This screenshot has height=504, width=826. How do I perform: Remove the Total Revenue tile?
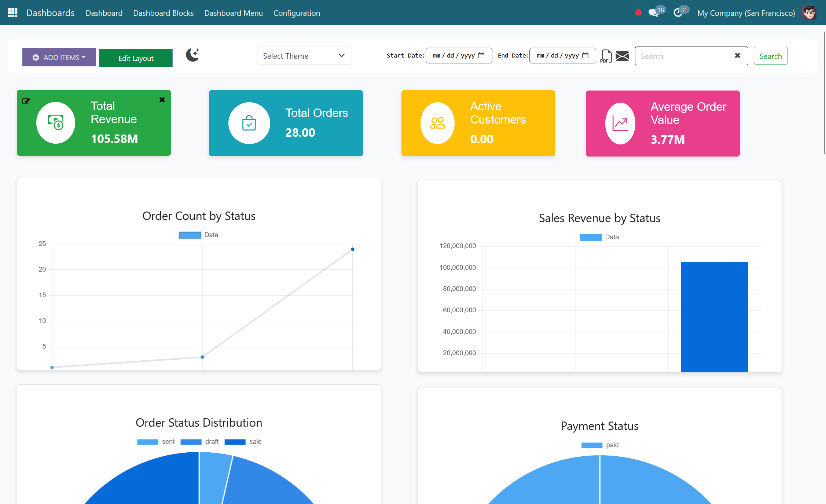click(162, 100)
